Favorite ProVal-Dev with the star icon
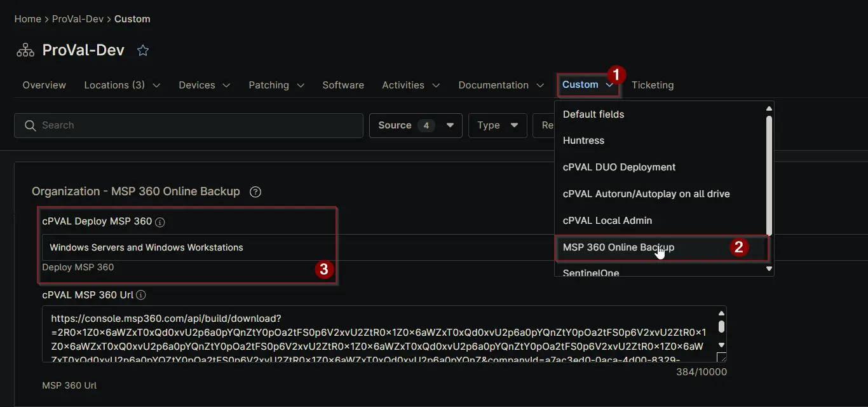The height and width of the screenshot is (407, 868). point(143,50)
